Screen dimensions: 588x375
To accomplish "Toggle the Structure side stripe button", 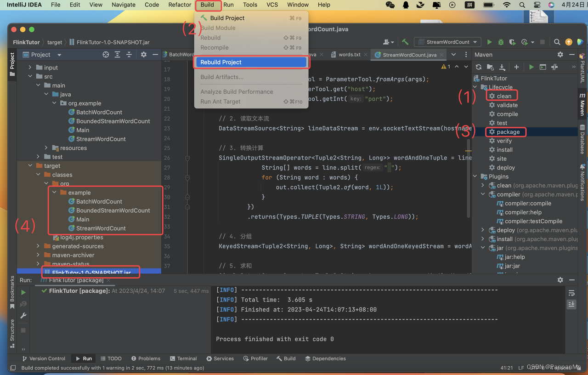I will [12, 334].
